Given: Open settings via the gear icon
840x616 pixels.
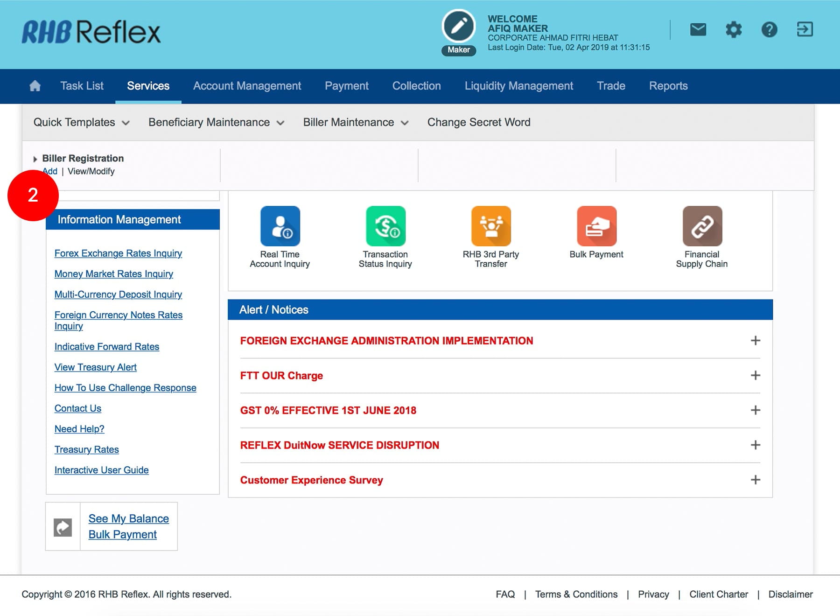Looking at the screenshot, I should point(733,30).
